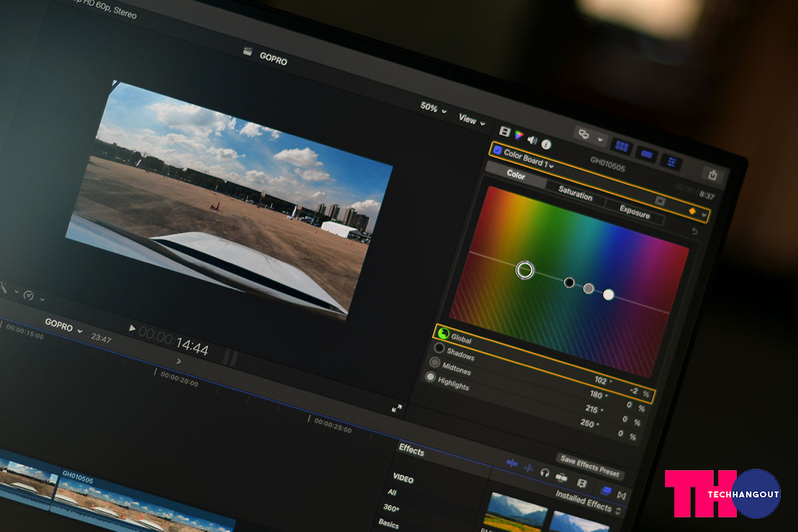This screenshot has height=532, width=798.
Task: Click the retime speedometer icon
Action: pyautogui.click(x=29, y=295)
